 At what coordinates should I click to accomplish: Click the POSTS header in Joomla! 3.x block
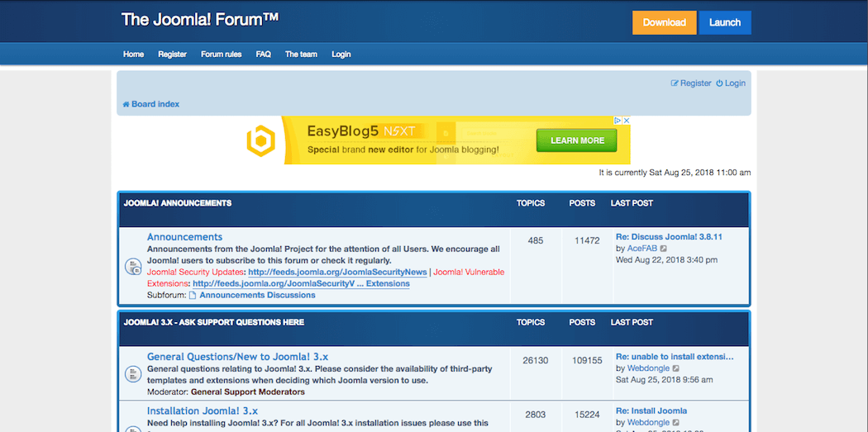click(x=582, y=322)
